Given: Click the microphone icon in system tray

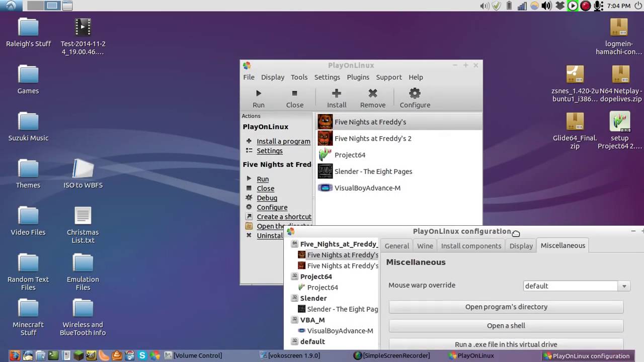Looking at the screenshot, I should pyautogui.click(x=598, y=6).
